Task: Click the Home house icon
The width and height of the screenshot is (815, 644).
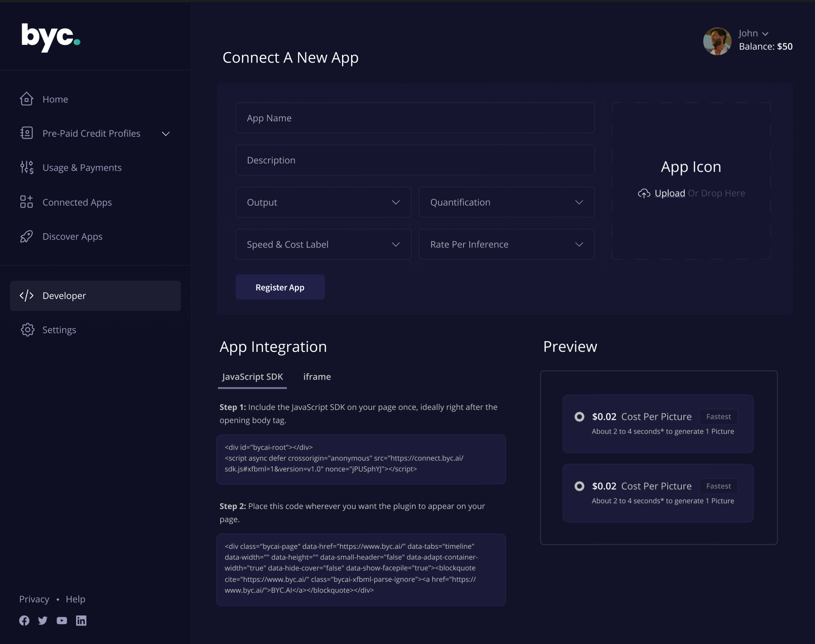Action: point(27,99)
